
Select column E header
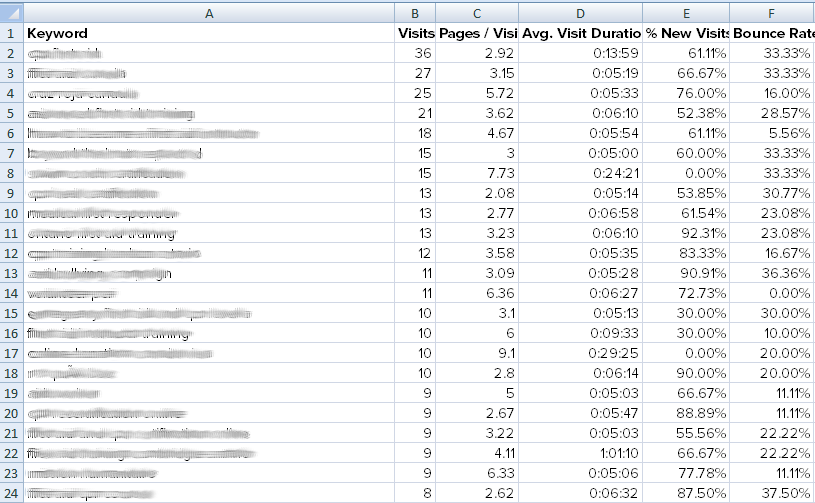(686, 14)
